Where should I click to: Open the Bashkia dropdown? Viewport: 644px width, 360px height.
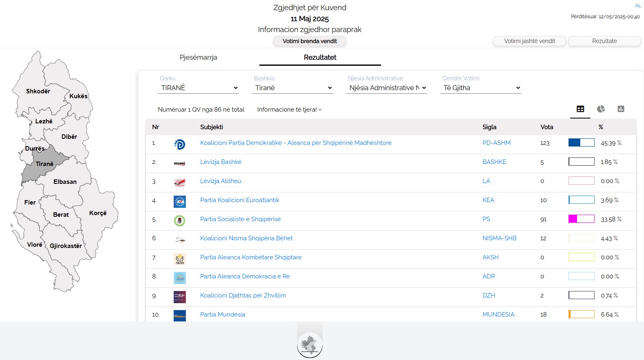(x=293, y=88)
